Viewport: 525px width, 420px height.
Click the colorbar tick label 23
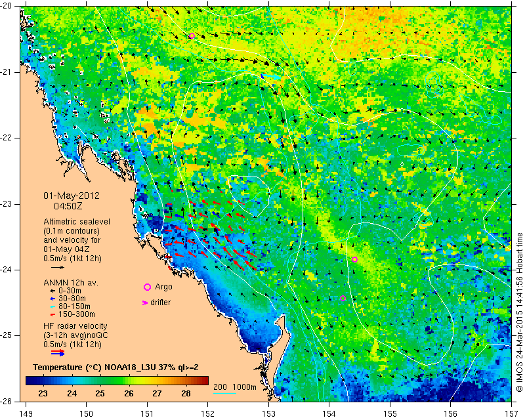(43, 394)
